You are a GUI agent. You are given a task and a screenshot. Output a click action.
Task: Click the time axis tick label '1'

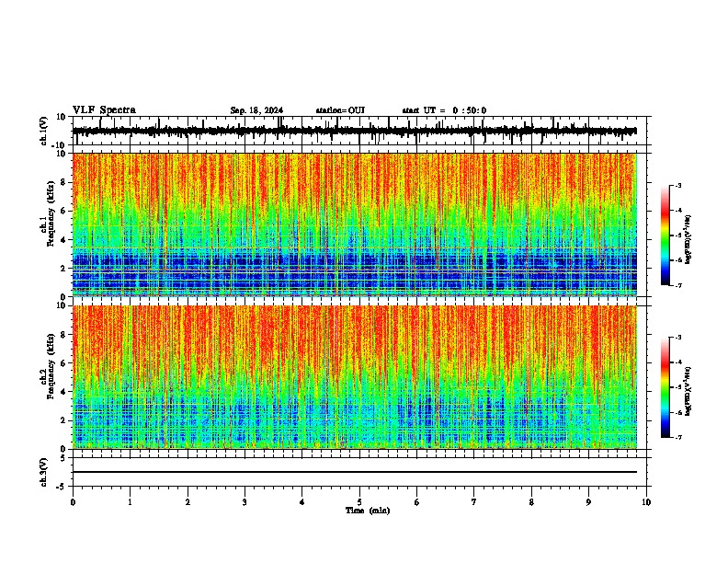[130, 502]
